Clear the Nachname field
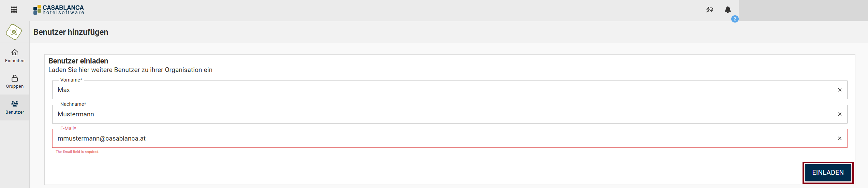 point(840,114)
